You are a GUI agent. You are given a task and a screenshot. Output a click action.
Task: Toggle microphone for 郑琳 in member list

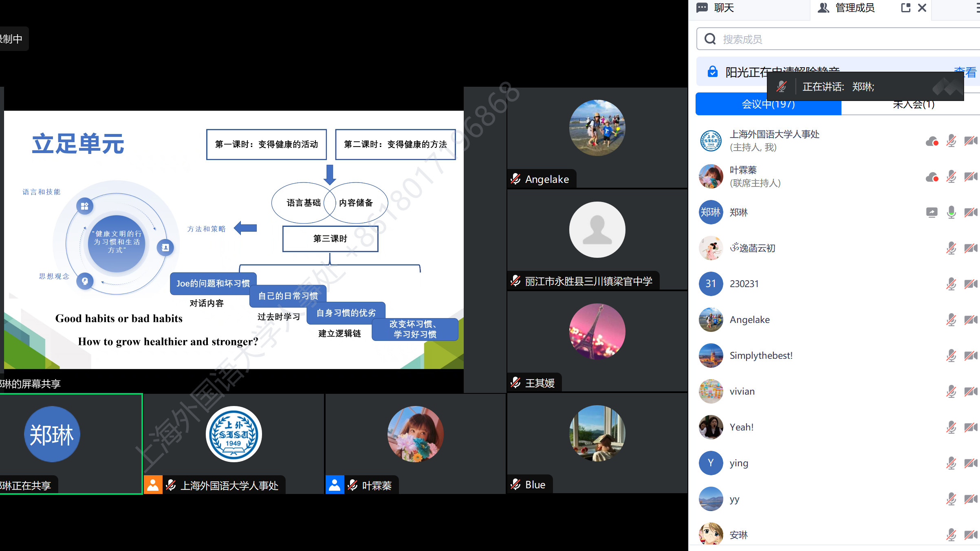[951, 212]
